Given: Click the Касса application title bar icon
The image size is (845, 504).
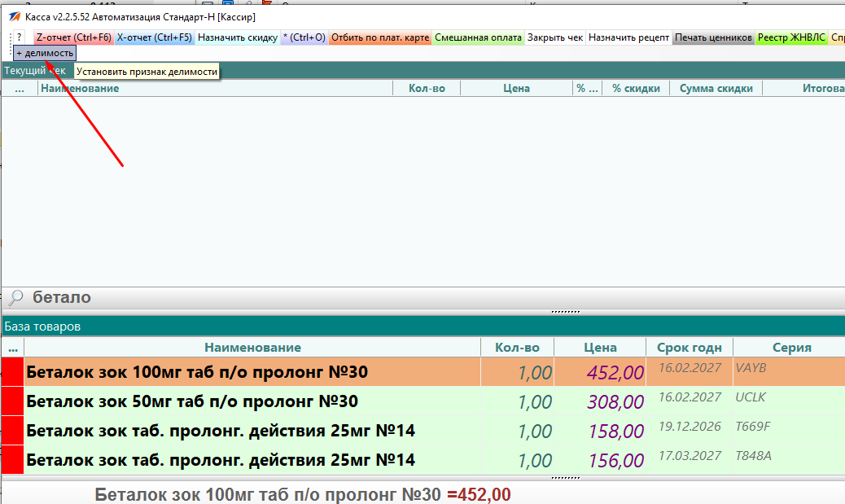Looking at the screenshot, I should 15,17.
